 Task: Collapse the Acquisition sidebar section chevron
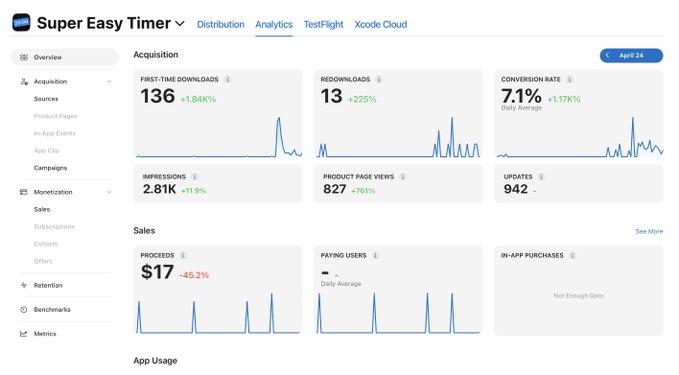click(x=109, y=81)
